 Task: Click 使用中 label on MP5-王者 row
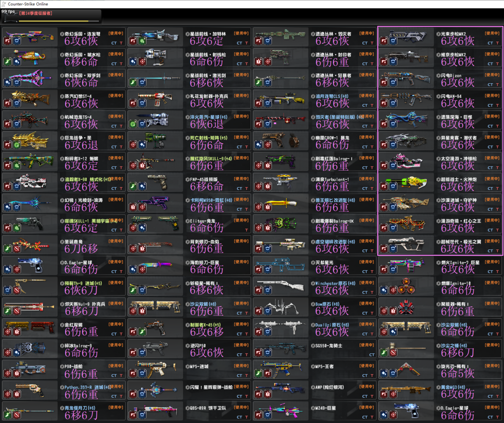[x=367, y=366]
